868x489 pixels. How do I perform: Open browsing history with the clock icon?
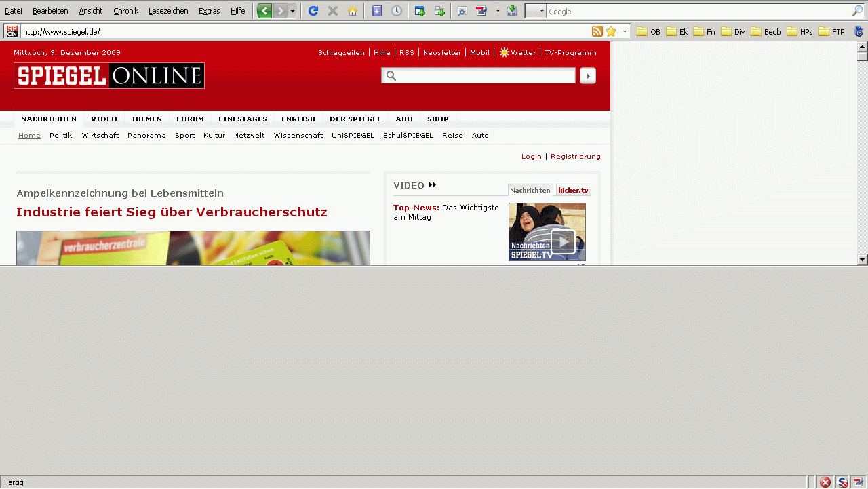pos(397,11)
